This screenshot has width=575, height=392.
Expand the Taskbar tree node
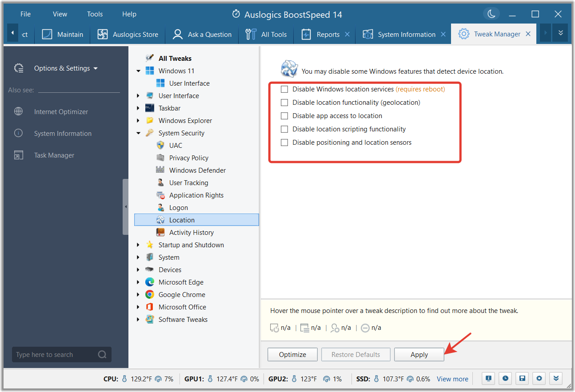[138, 108]
